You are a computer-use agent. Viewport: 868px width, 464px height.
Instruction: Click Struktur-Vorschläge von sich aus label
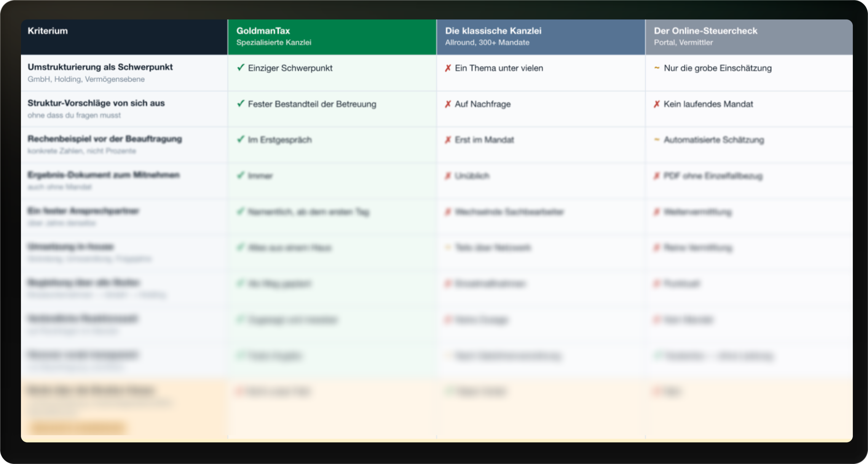96,103
